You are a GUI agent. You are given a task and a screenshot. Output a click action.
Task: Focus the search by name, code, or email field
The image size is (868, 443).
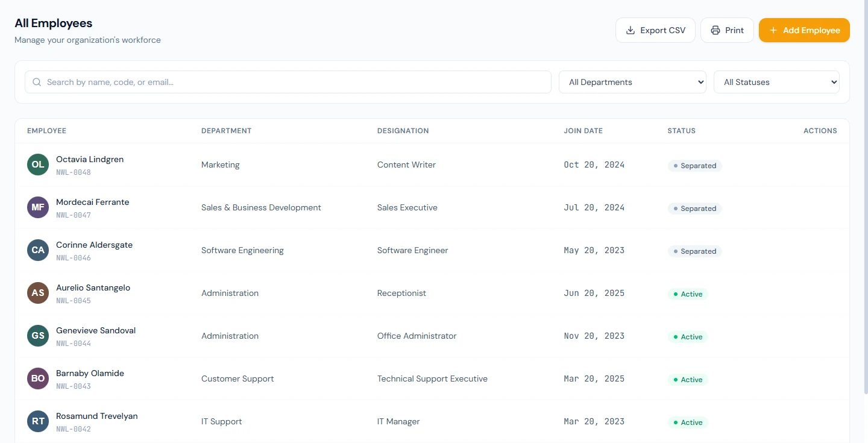(x=288, y=82)
